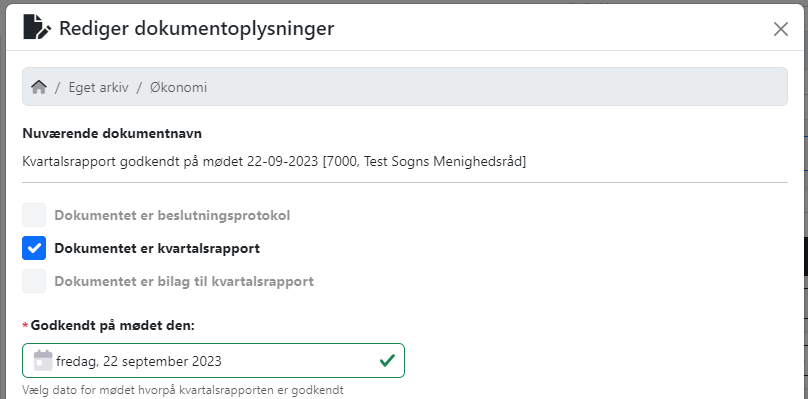
Task: Close the Rediger dokumentoplysninger dialog
Action: [x=781, y=29]
